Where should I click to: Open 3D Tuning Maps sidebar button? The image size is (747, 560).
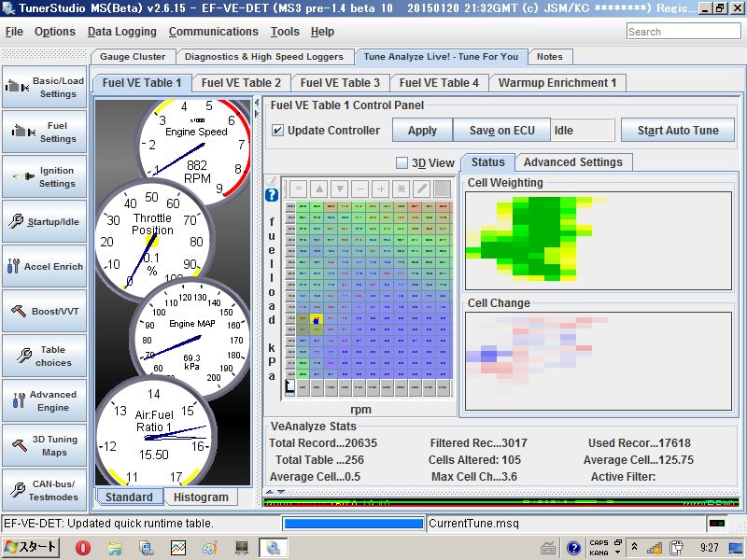tap(44, 445)
